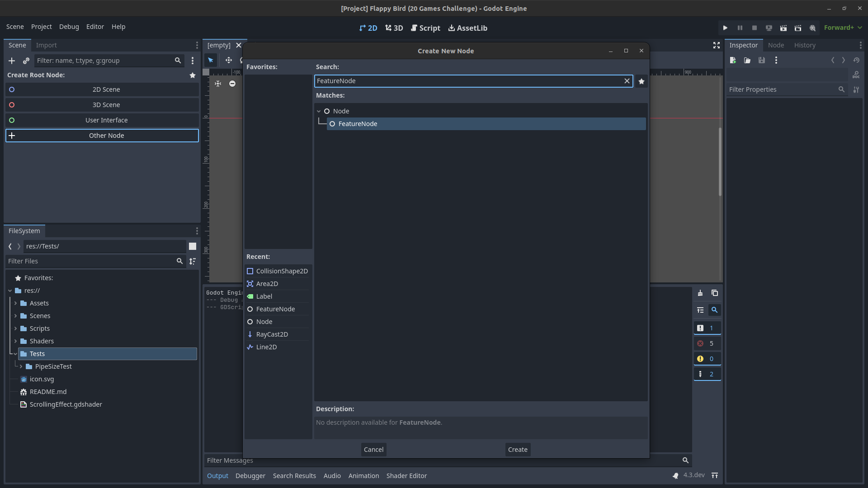Toggle favorite star for the selected node
This screenshot has height=488, width=868.
(642, 81)
